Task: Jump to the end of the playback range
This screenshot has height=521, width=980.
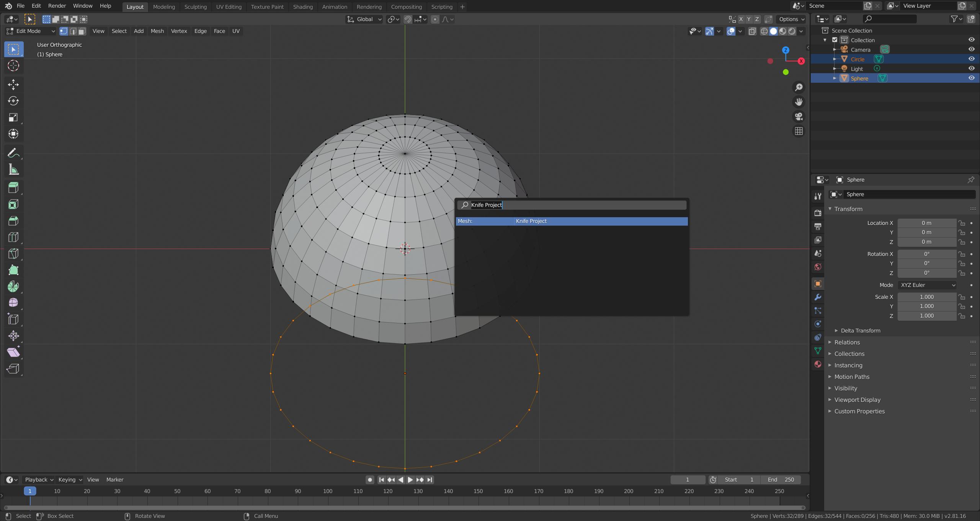Action: click(x=430, y=479)
